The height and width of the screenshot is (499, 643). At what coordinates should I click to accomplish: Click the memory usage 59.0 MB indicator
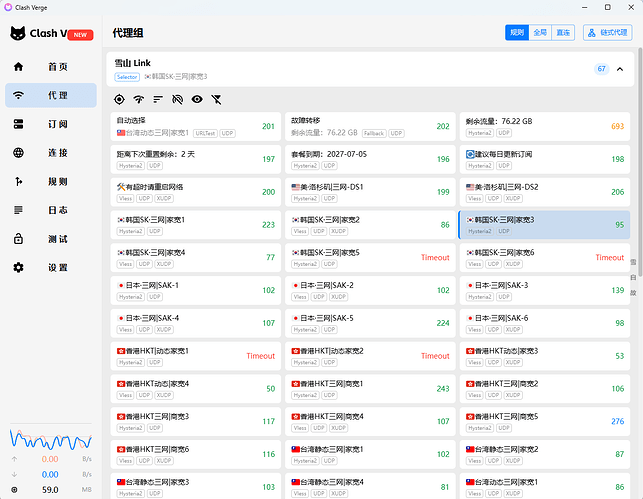(x=51, y=490)
